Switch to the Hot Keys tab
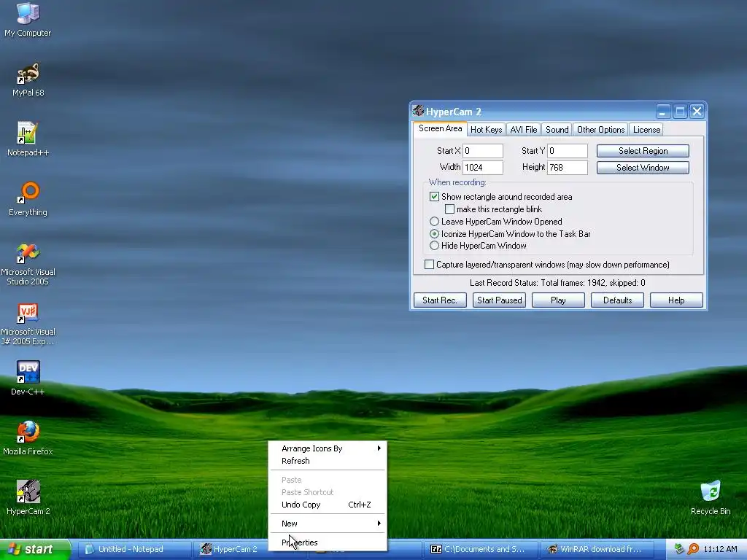747x560 pixels. (x=486, y=130)
